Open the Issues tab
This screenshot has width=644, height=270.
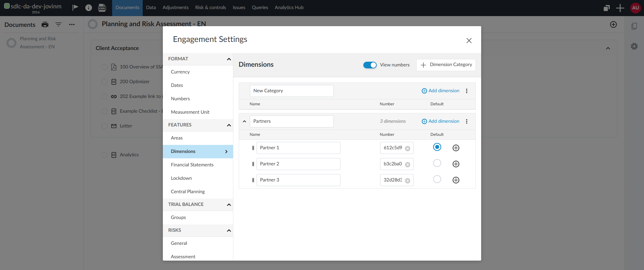click(239, 8)
